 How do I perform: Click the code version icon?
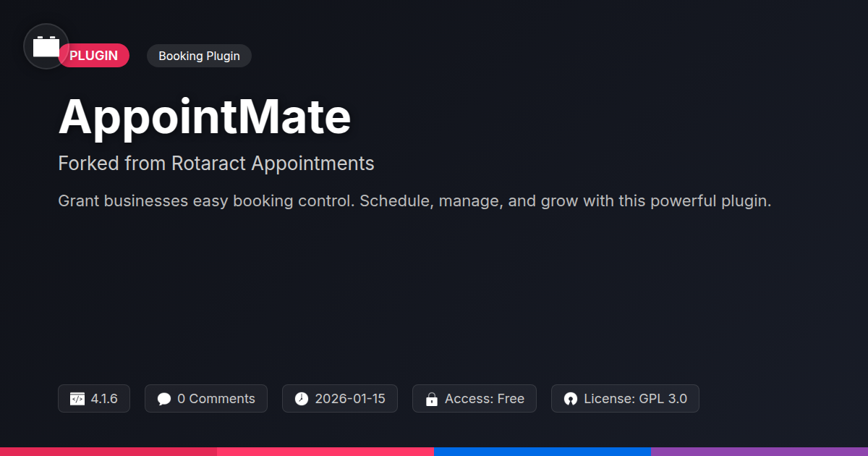77,399
